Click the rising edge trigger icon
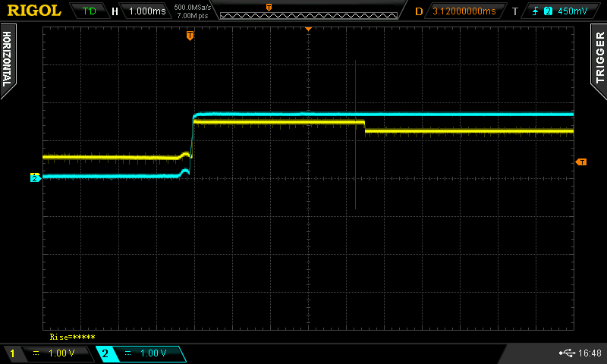Viewport: 607px width, 364px height. pos(536,11)
